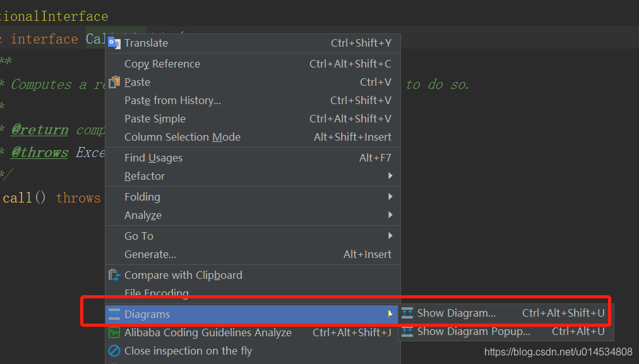639x364 pixels.
Task: Select Translate from context menu
Action: click(x=253, y=43)
